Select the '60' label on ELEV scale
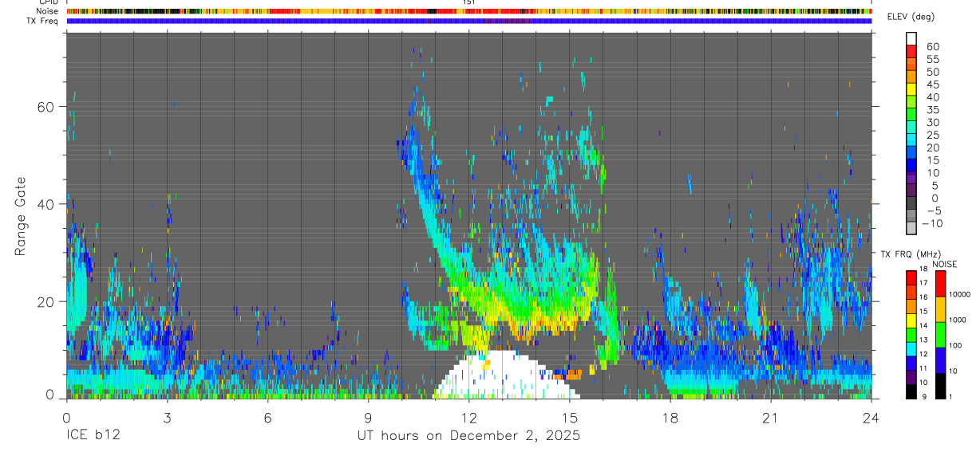Screen dimensions: 980x452 [931, 47]
